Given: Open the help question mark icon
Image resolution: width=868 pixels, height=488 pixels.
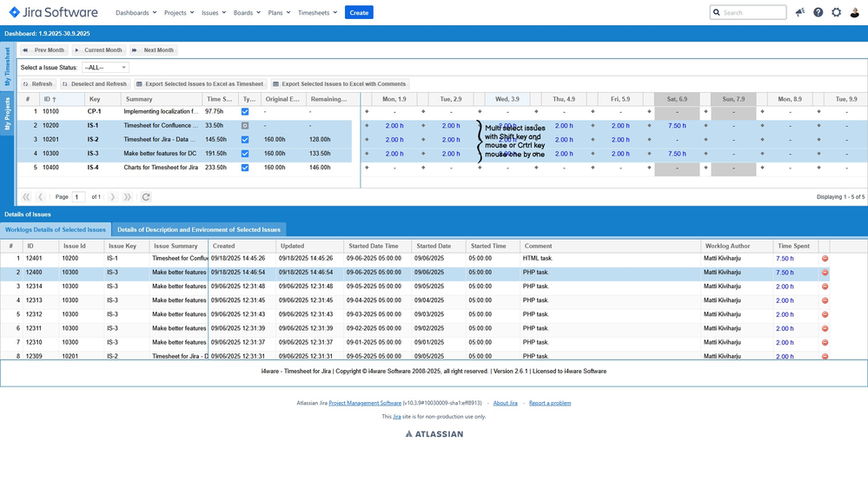Looking at the screenshot, I should (818, 12).
